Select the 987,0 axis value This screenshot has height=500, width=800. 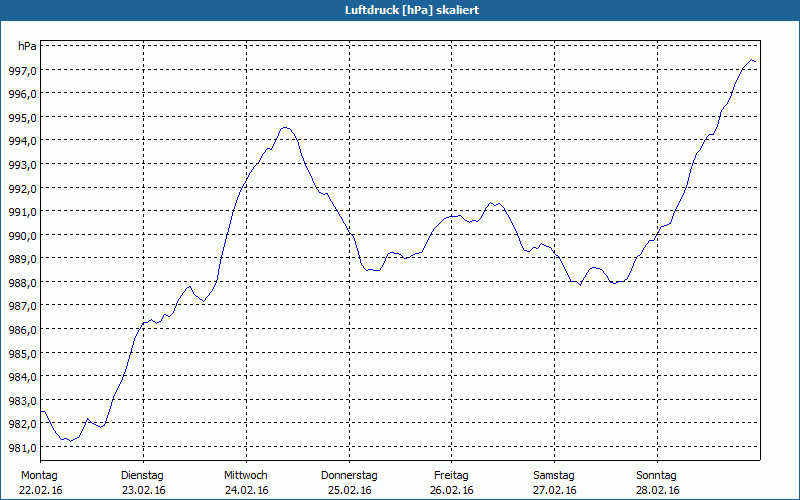pyautogui.click(x=22, y=306)
